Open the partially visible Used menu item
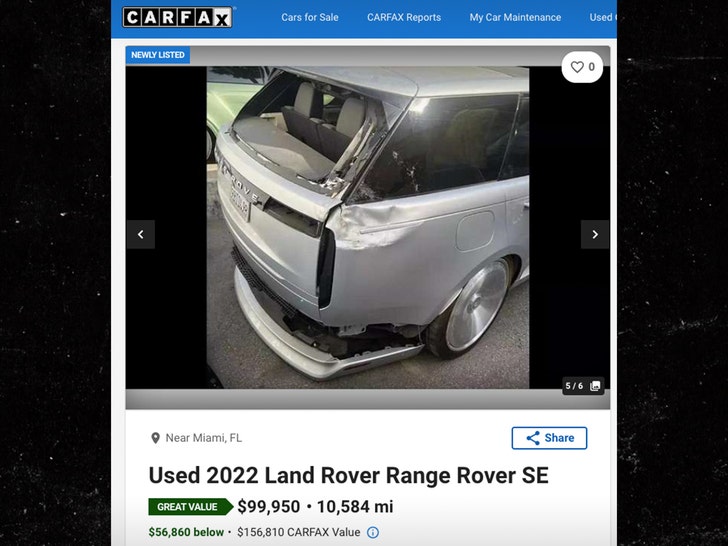728x546 pixels. pyautogui.click(x=603, y=18)
